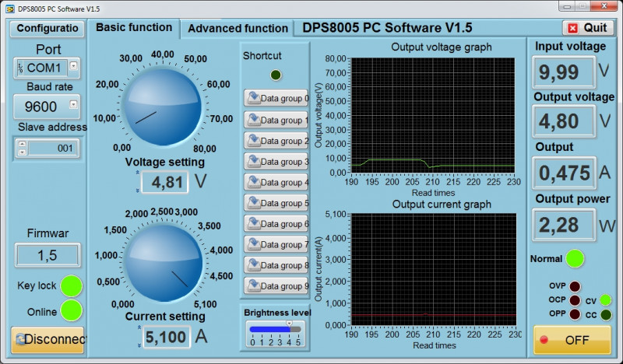623x364 pixels.
Task: Click the Output voltage display 4,80
Action: 563,121
